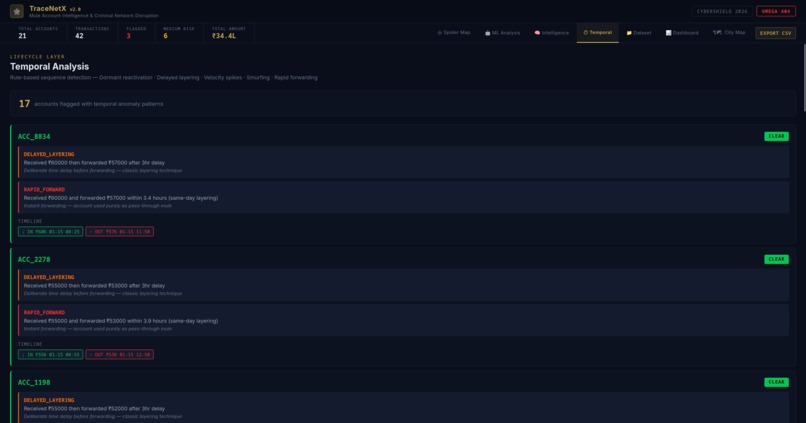Click the CLEAR badge for ACC_1198
This screenshot has height=423, width=806.
776,382
